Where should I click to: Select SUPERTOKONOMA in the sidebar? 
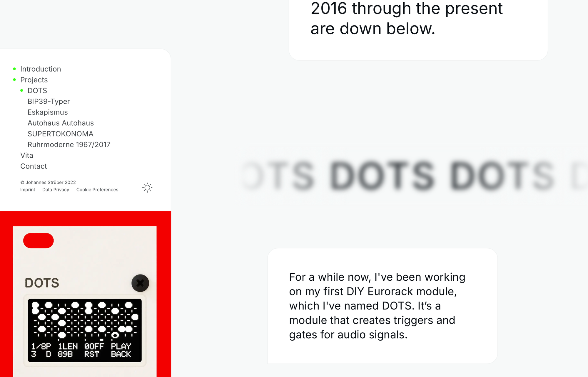(60, 134)
